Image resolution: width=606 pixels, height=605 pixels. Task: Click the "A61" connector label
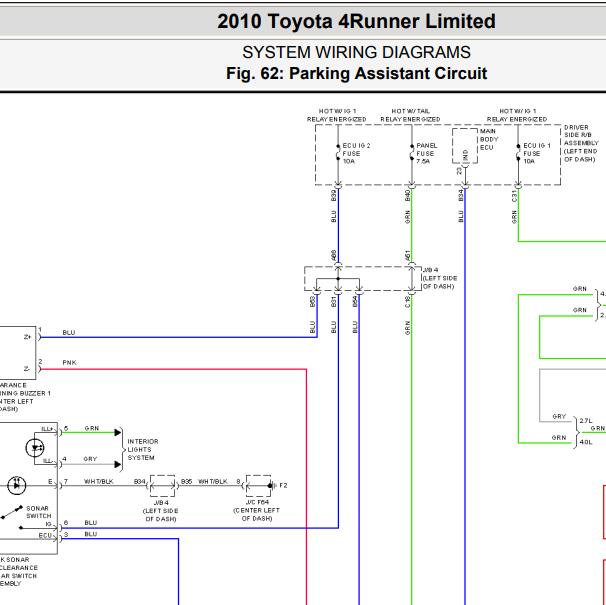407,255
